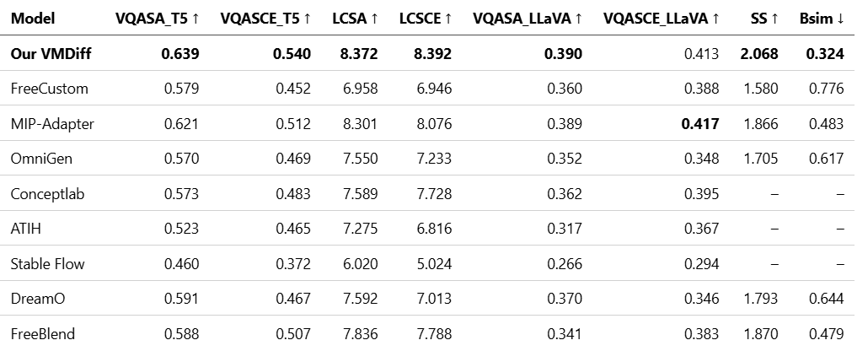
Task: Click the FreeCustom model name
Action: (x=49, y=89)
